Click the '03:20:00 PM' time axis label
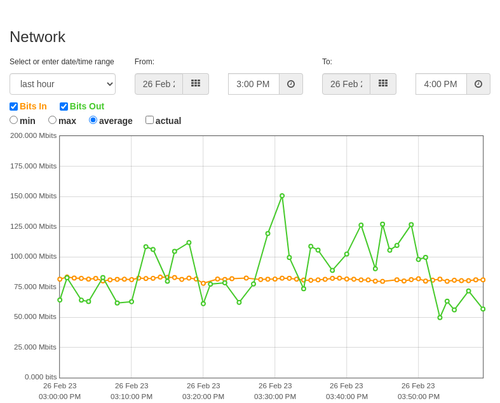 point(203,397)
